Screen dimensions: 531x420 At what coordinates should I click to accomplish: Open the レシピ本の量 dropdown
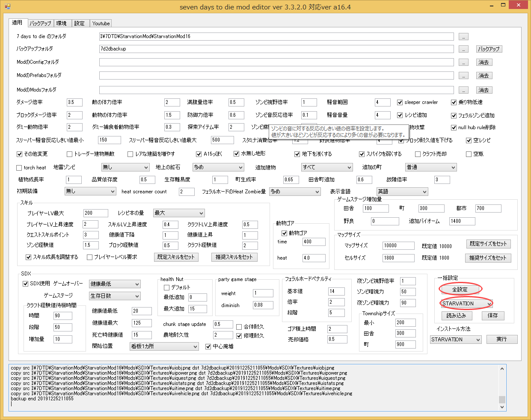[179, 213]
